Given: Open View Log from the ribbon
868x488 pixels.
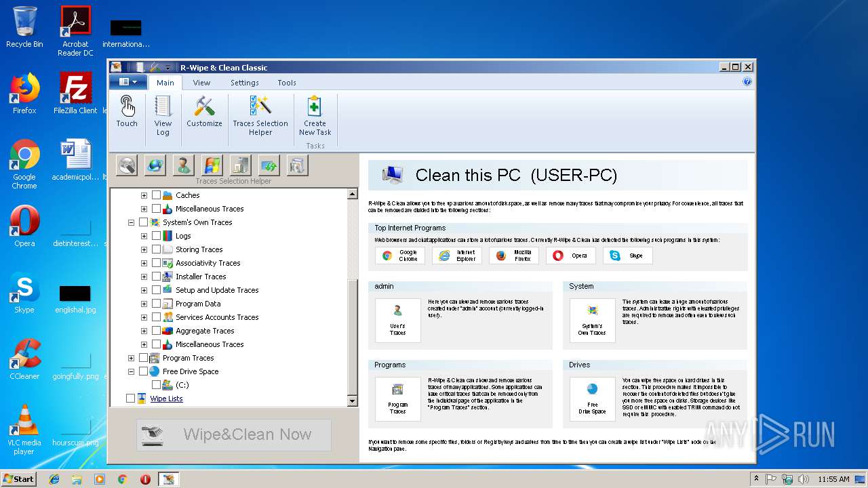Looking at the screenshot, I should pos(163,115).
